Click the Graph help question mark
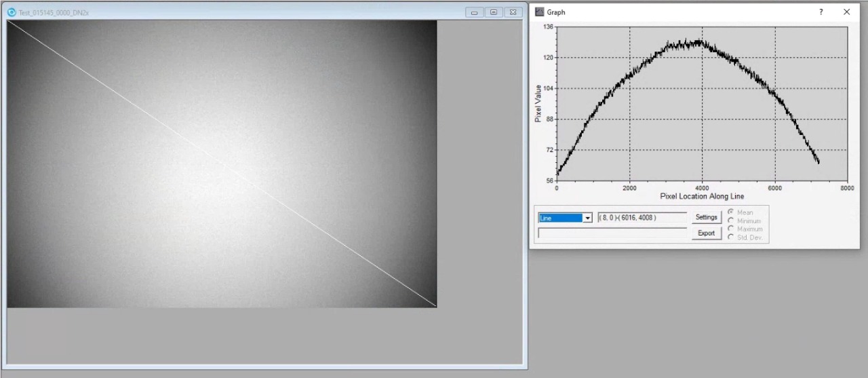868x378 pixels. [821, 12]
